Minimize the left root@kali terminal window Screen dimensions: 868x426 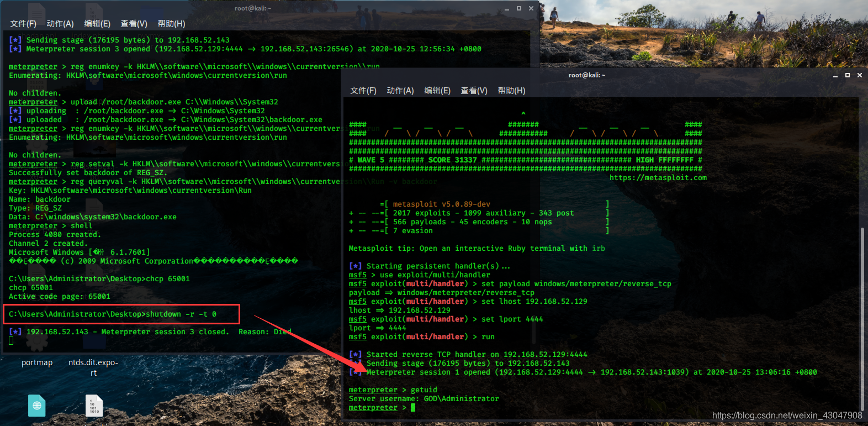[x=507, y=9]
